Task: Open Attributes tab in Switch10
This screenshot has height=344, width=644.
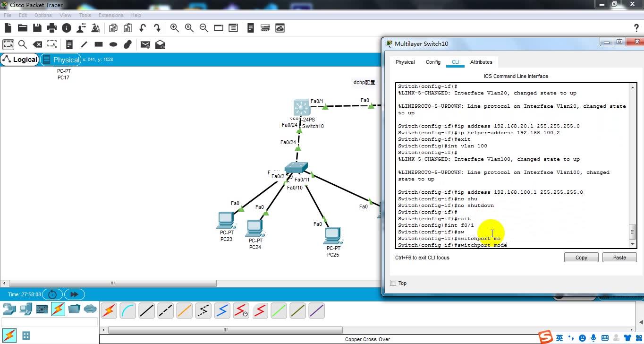Action: pyautogui.click(x=481, y=62)
